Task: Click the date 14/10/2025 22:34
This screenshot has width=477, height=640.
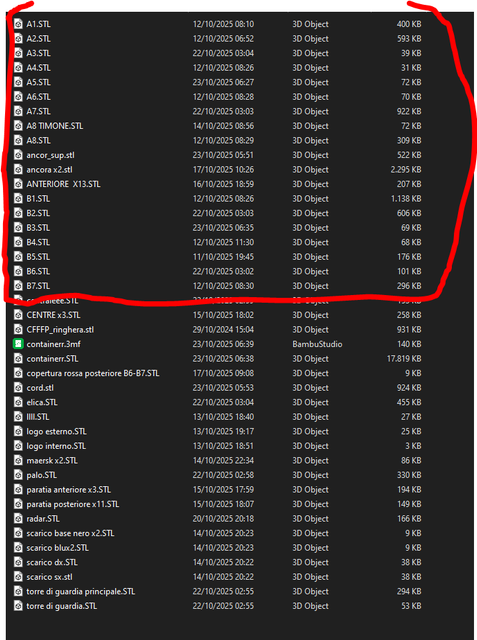Action: coord(223,460)
